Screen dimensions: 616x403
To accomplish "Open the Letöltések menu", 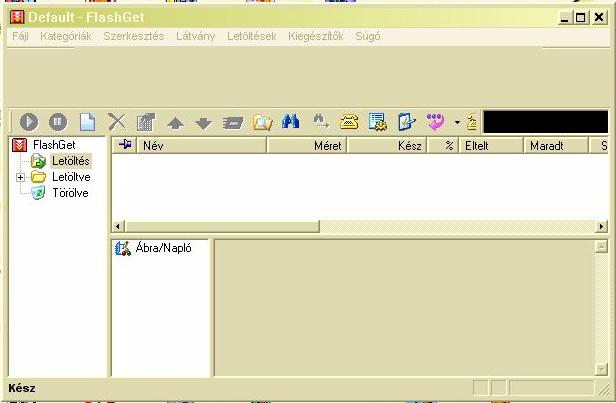I will (251, 36).
